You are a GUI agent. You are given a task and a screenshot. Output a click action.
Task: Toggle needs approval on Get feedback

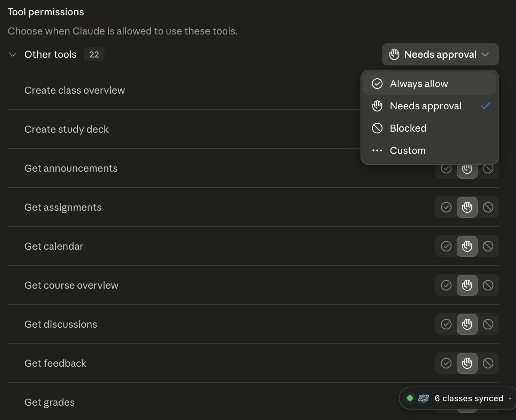pos(467,363)
